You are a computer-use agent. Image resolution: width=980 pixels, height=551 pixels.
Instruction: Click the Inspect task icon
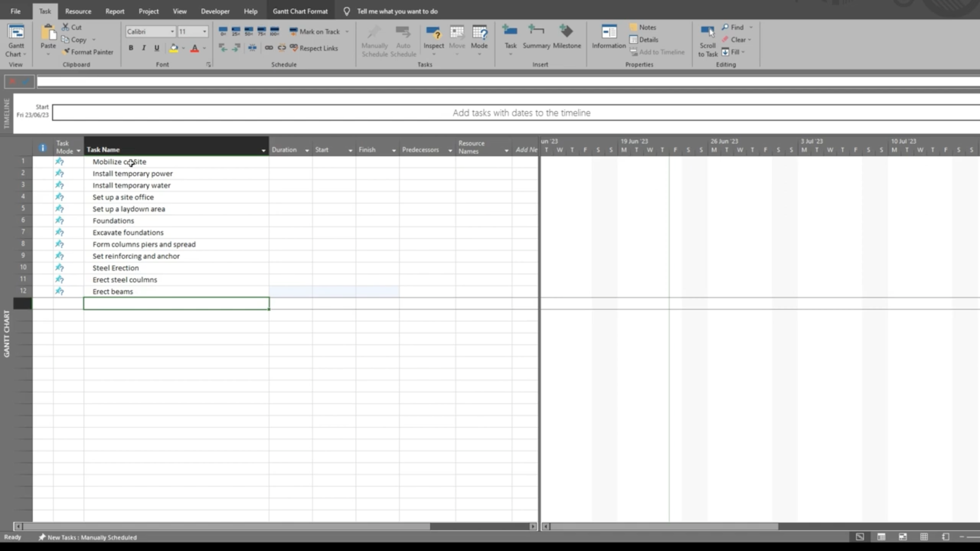click(433, 34)
